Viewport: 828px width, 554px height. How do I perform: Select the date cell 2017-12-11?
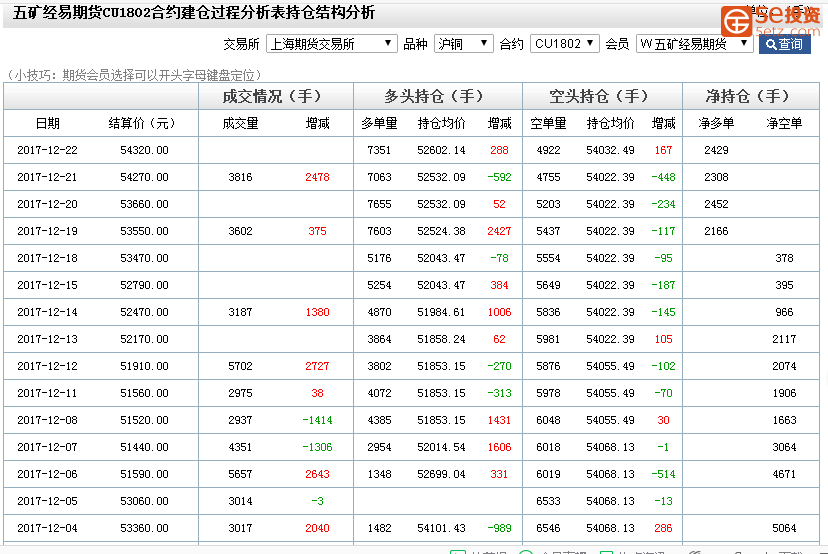coord(48,393)
